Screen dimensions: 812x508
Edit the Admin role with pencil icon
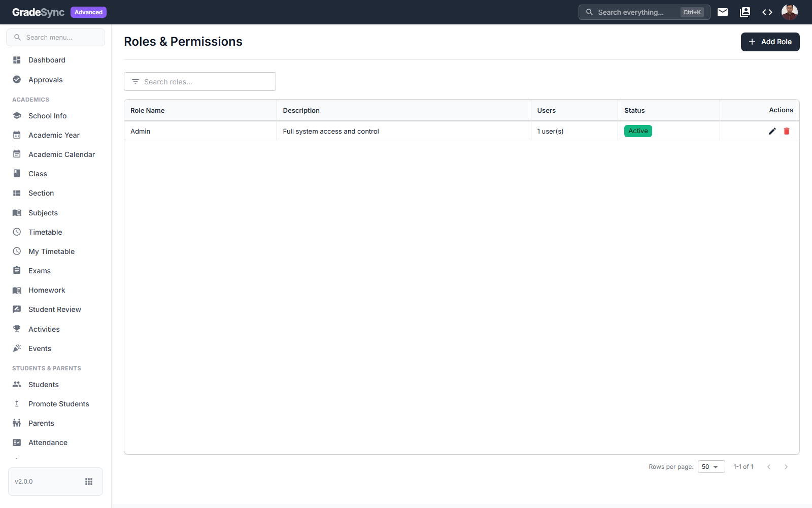pos(772,131)
